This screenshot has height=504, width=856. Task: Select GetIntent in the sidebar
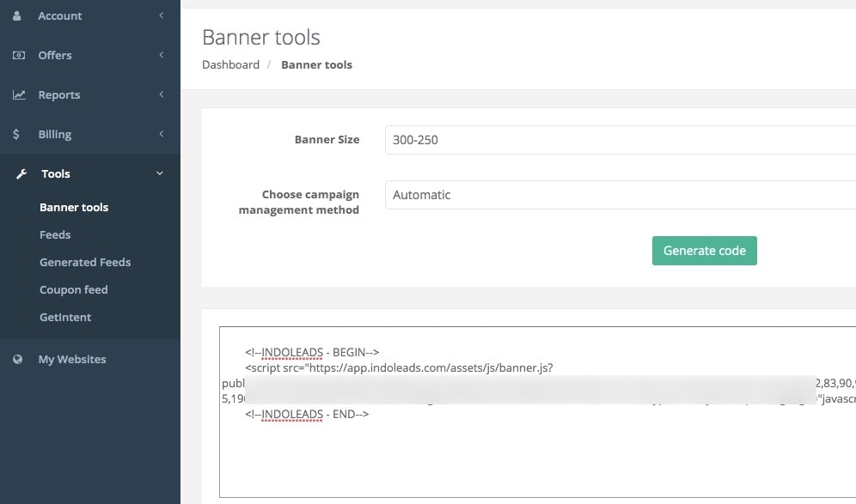tap(65, 317)
